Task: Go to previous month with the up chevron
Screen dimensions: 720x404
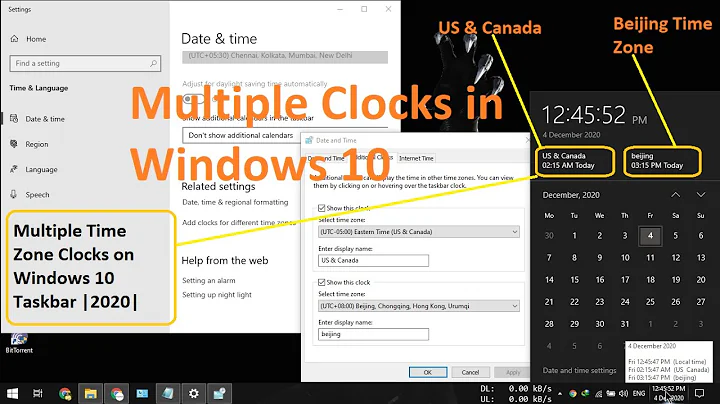Action: point(675,195)
